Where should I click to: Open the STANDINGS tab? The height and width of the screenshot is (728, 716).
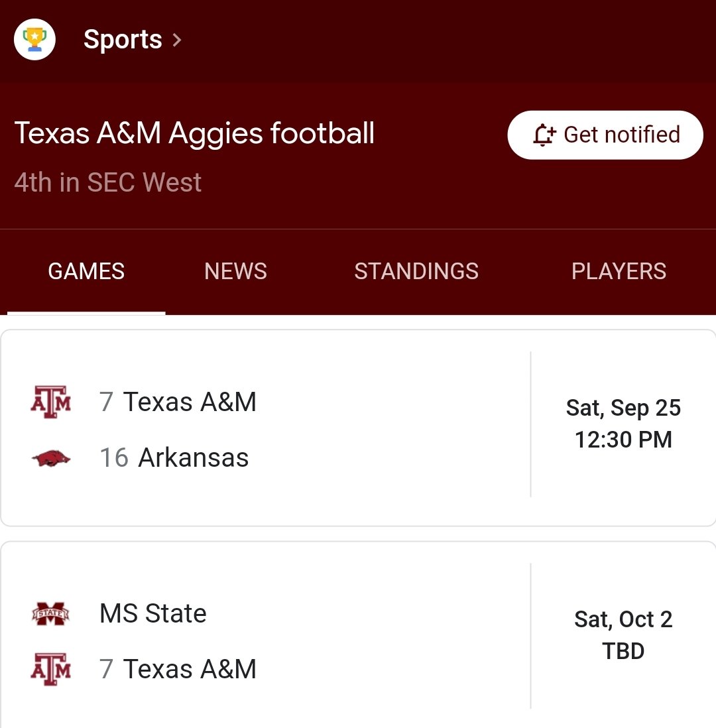(x=416, y=271)
